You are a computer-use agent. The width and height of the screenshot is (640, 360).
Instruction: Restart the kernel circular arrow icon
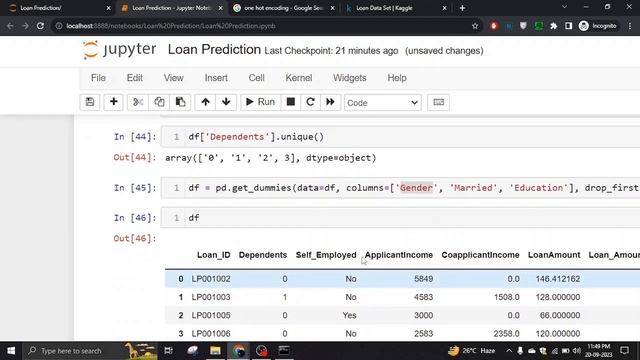pyautogui.click(x=310, y=102)
